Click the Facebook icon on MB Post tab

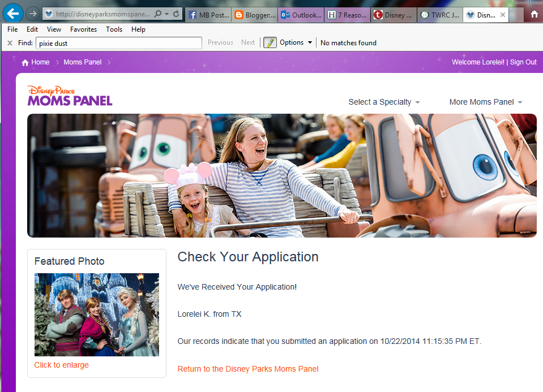coord(193,15)
